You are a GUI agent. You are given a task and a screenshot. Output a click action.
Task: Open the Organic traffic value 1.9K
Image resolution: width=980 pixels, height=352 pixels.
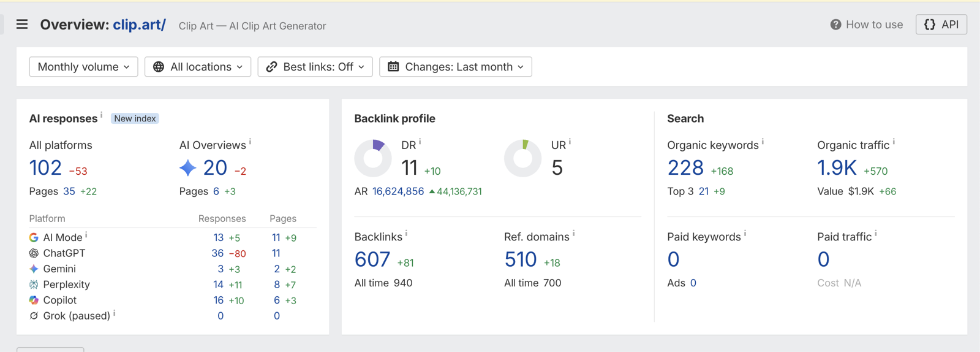[x=837, y=168]
